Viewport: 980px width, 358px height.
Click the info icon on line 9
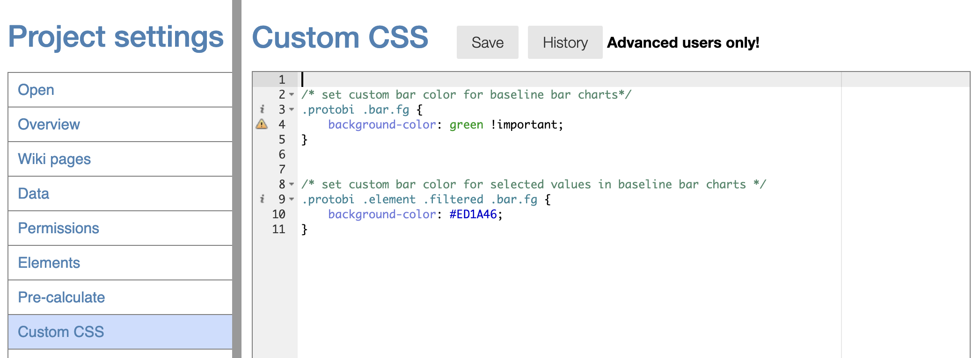[262, 199]
